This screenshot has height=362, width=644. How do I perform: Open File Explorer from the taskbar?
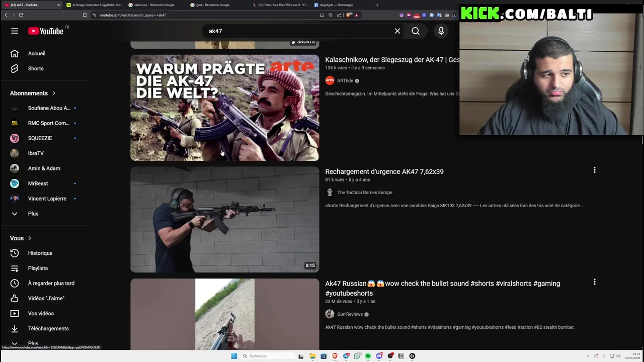312,356
